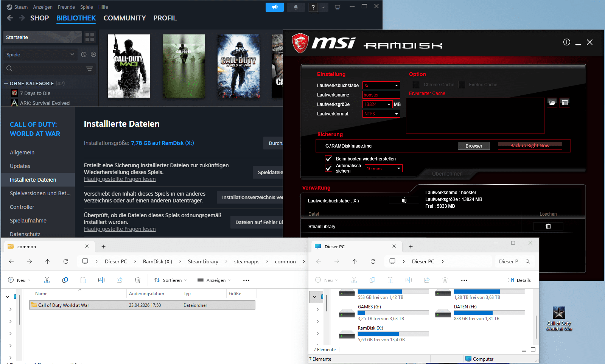Image resolution: width=605 pixels, height=364 pixels.
Task: Open extended cache folder icon in RAMDisk
Action: [552, 103]
